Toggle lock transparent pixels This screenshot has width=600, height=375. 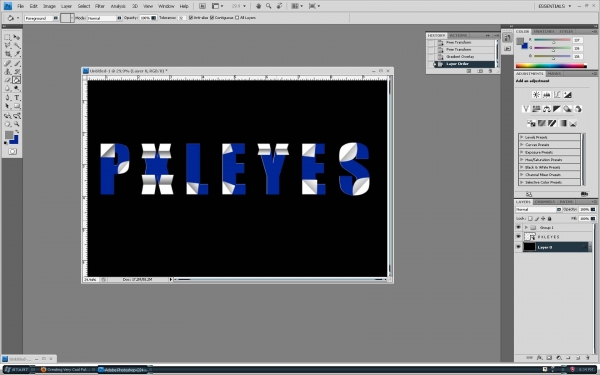point(530,218)
